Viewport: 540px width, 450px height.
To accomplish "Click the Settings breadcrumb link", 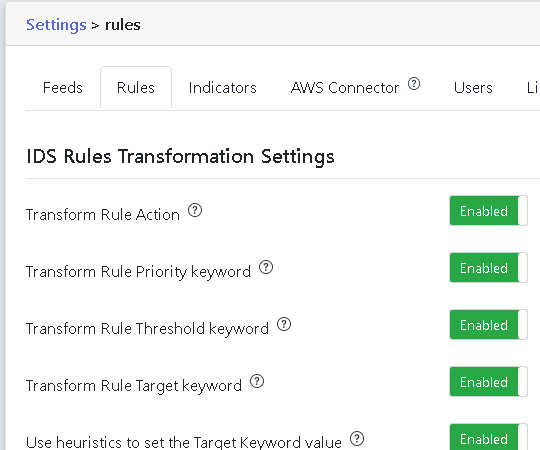I will 56,25.
